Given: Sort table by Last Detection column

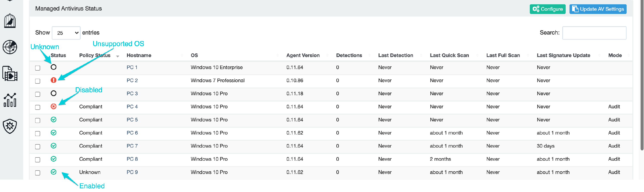Looking at the screenshot, I should tap(395, 55).
